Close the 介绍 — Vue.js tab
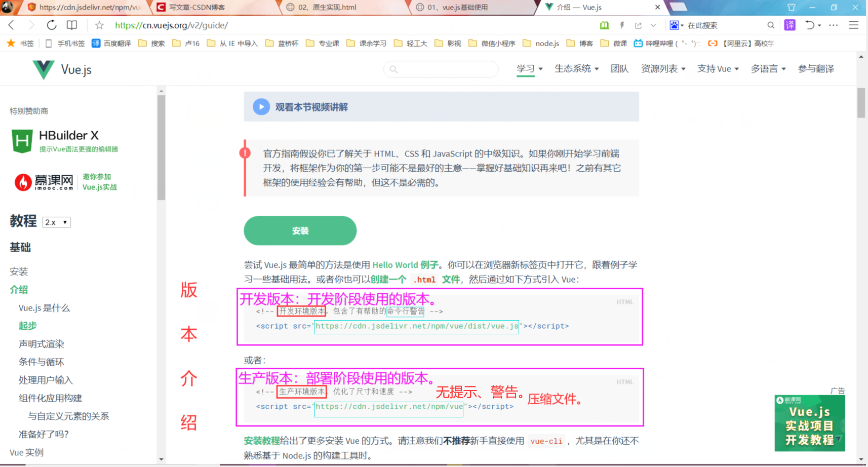This screenshot has height=467, width=868. point(657,7)
